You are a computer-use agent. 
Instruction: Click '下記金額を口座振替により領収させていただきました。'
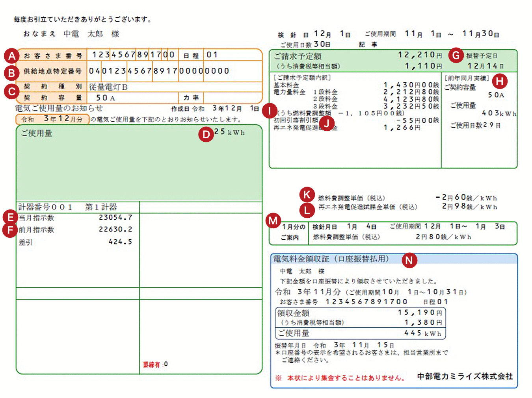coord(359,281)
